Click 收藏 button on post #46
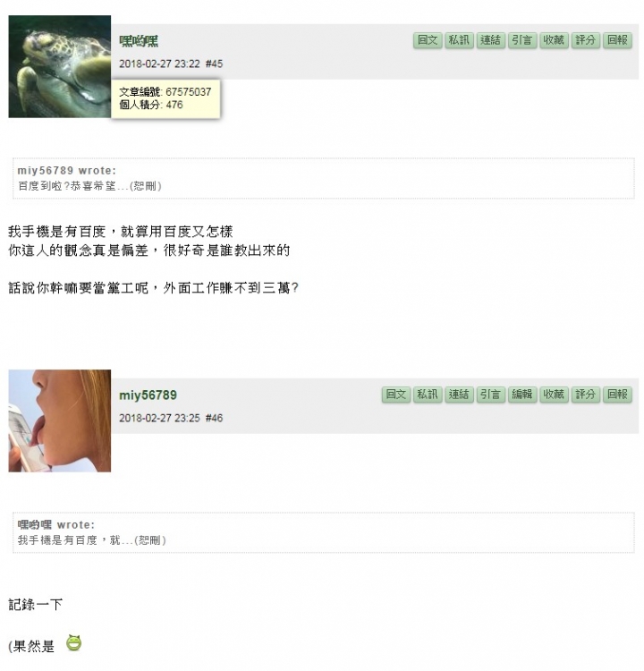The width and height of the screenshot is (644, 671). click(555, 395)
